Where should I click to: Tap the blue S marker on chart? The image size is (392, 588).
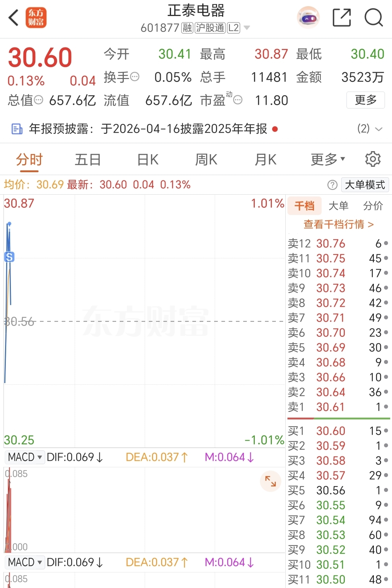pos(9,257)
